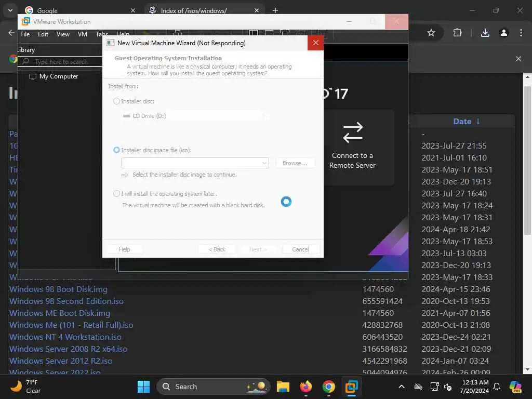Open Firefox from the taskbar

pyautogui.click(x=305, y=387)
